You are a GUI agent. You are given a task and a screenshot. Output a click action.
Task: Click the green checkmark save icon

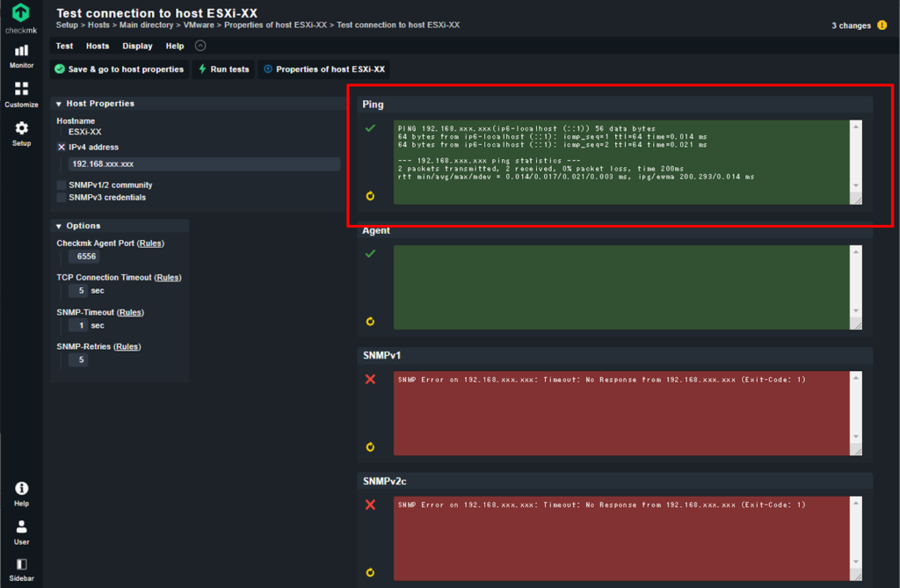[x=60, y=69]
